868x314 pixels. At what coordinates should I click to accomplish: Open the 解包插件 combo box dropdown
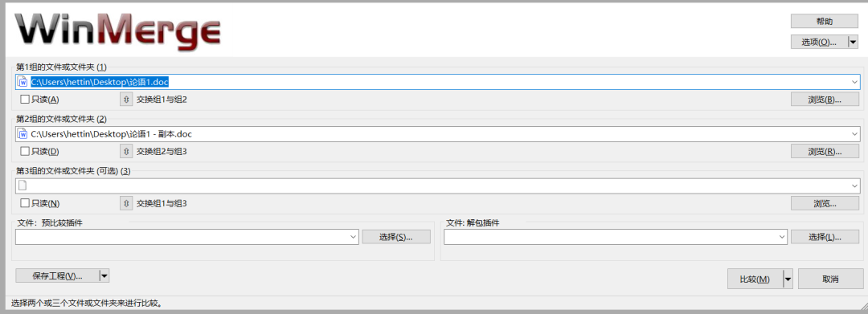pos(782,237)
